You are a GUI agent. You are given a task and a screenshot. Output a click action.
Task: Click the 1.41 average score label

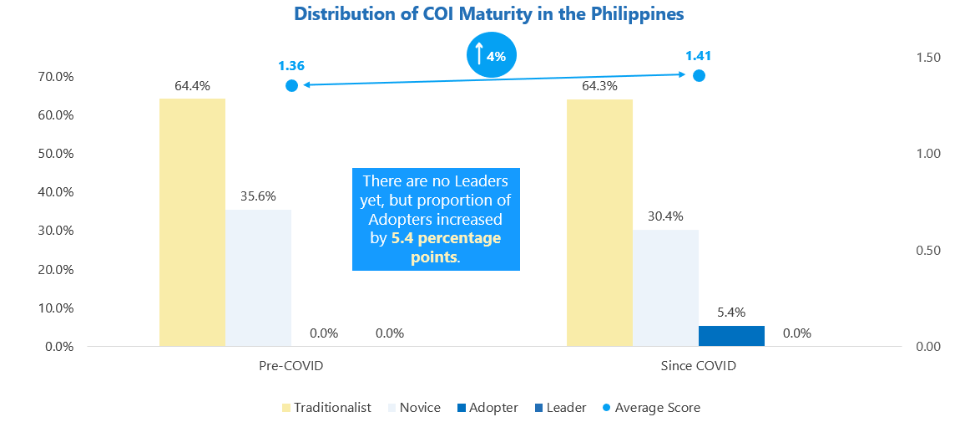tap(698, 56)
